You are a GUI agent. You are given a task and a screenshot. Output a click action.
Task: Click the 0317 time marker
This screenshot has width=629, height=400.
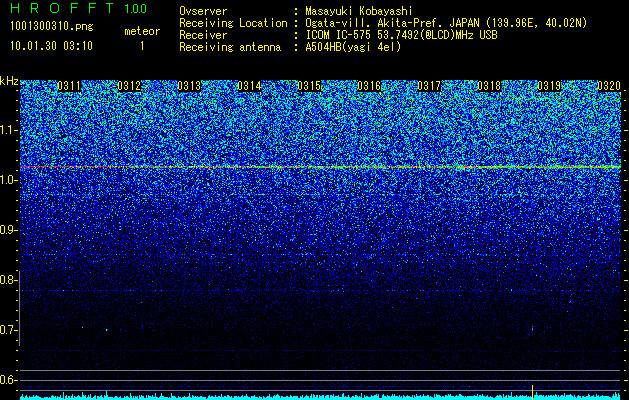click(x=429, y=86)
